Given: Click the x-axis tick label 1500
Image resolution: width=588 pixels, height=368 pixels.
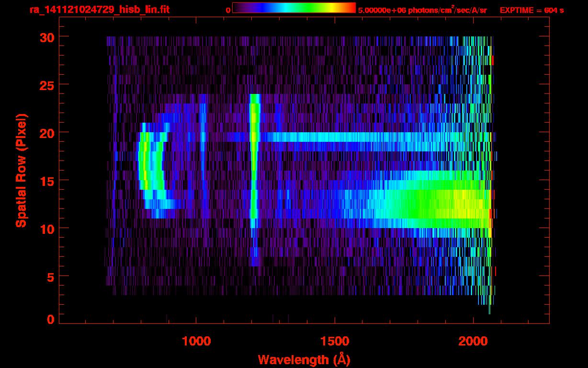Looking at the screenshot, I should 335,342.
